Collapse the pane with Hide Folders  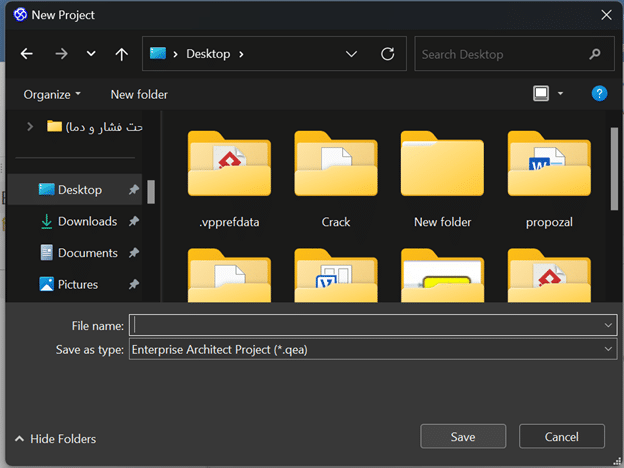pyautogui.click(x=56, y=439)
